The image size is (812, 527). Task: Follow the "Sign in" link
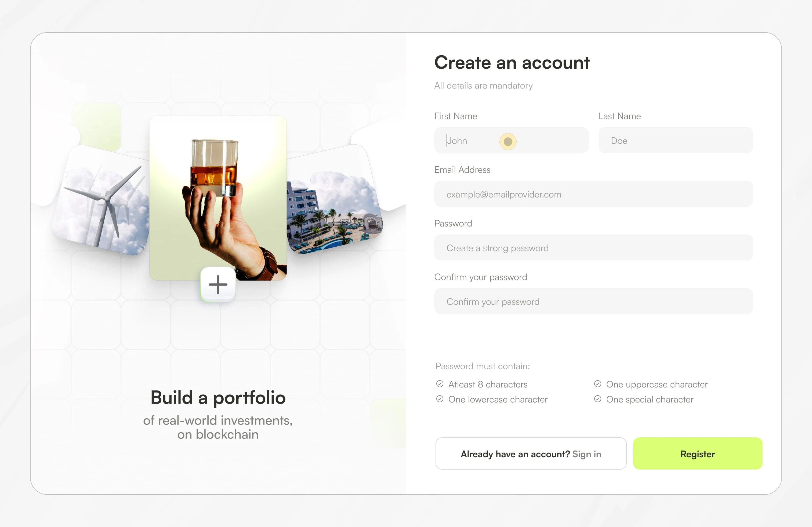coord(586,454)
